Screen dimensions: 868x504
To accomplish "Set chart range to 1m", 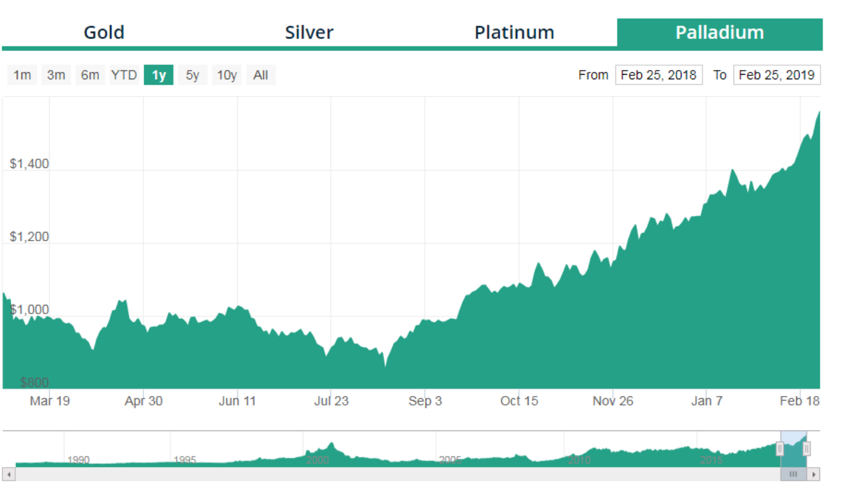I will 22,75.
